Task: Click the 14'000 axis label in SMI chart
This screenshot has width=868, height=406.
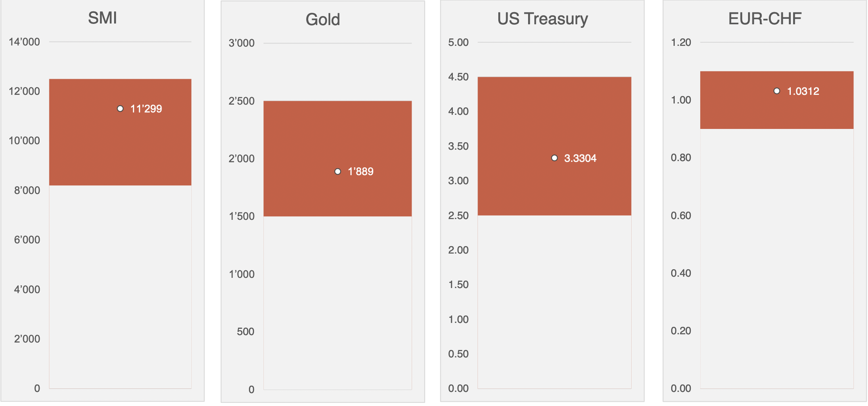Action: tap(24, 42)
